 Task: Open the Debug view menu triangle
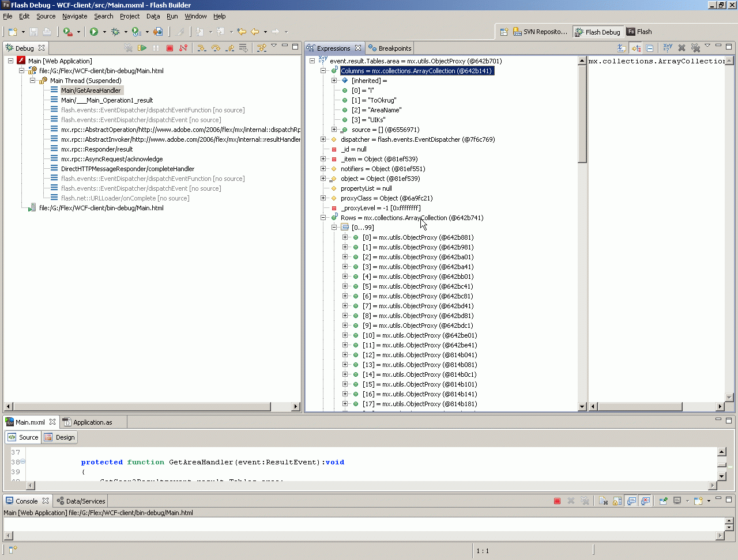tap(274, 46)
